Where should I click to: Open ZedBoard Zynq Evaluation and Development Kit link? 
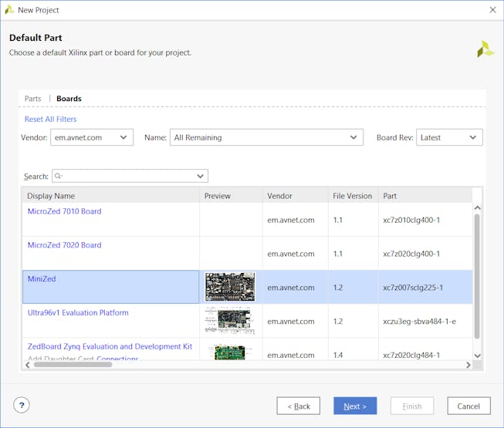tap(110, 346)
